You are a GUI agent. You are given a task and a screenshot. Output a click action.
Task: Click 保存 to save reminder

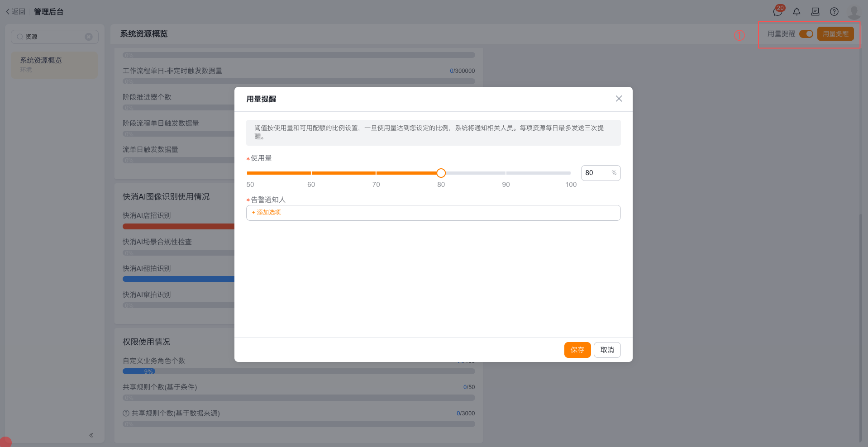click(577, 350)
